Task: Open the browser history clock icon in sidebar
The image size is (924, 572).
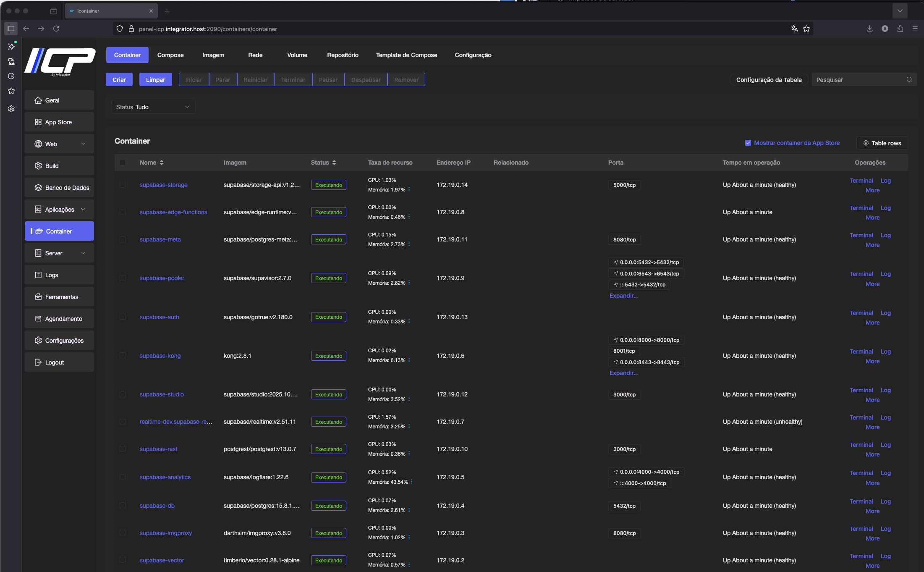Action: 11,76
